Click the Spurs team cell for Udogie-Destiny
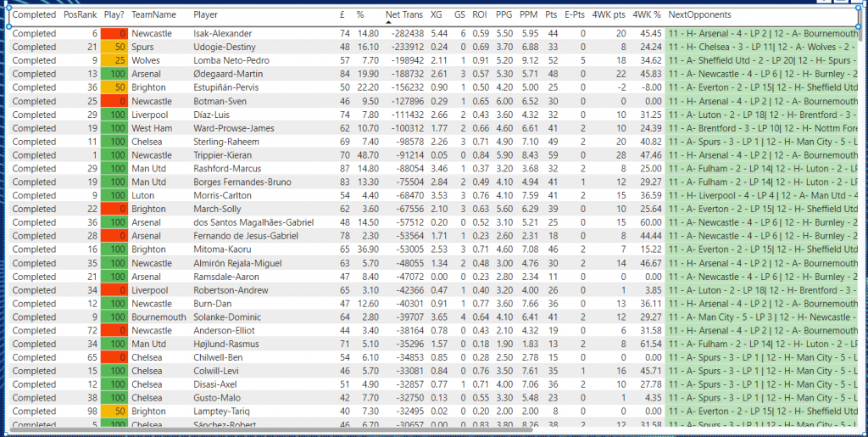Image resolution: width=868 pixels, height=437 pixels. coord(142,47)
